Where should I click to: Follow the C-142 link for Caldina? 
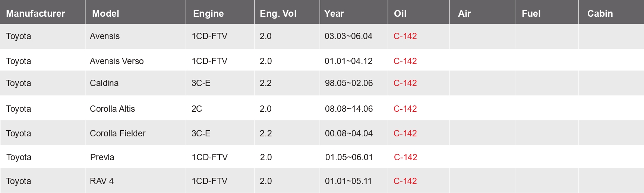coord(405,83)
